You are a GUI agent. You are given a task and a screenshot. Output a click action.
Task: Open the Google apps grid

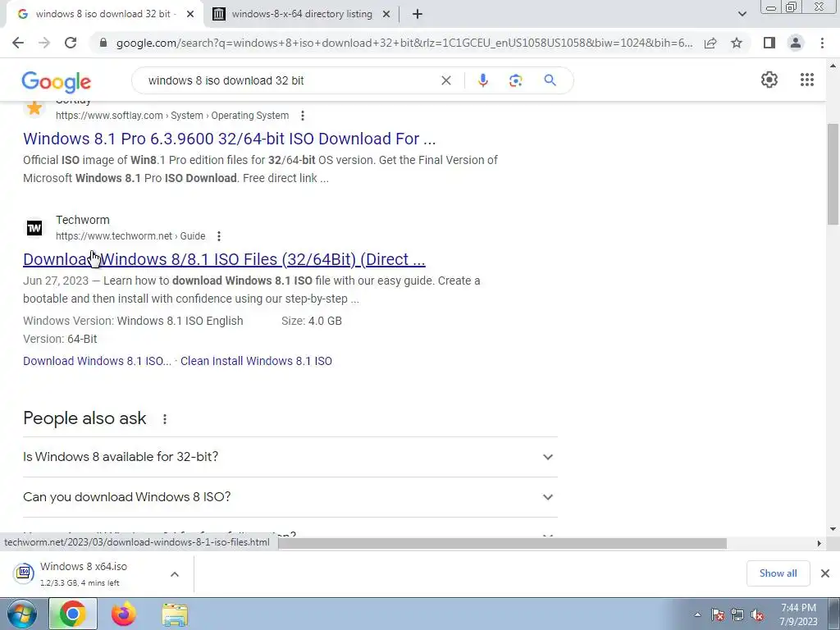[x=807, y=80]
